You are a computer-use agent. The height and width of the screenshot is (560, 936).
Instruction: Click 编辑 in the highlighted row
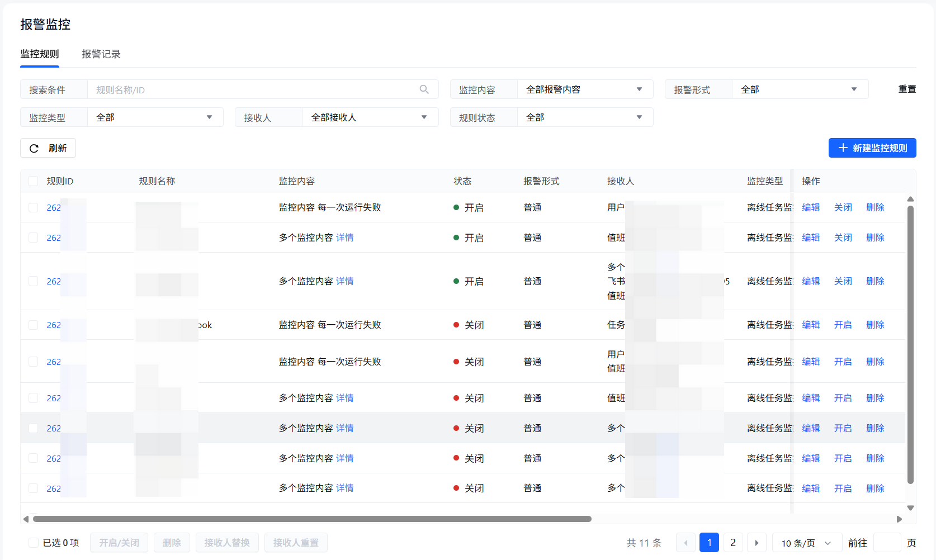(811, 428)
